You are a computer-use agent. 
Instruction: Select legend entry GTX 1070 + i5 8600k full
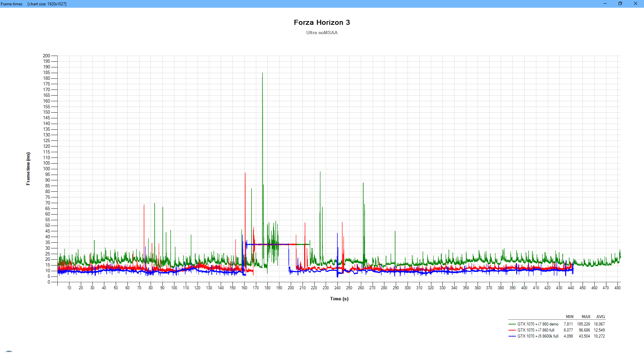pos(538,336)
